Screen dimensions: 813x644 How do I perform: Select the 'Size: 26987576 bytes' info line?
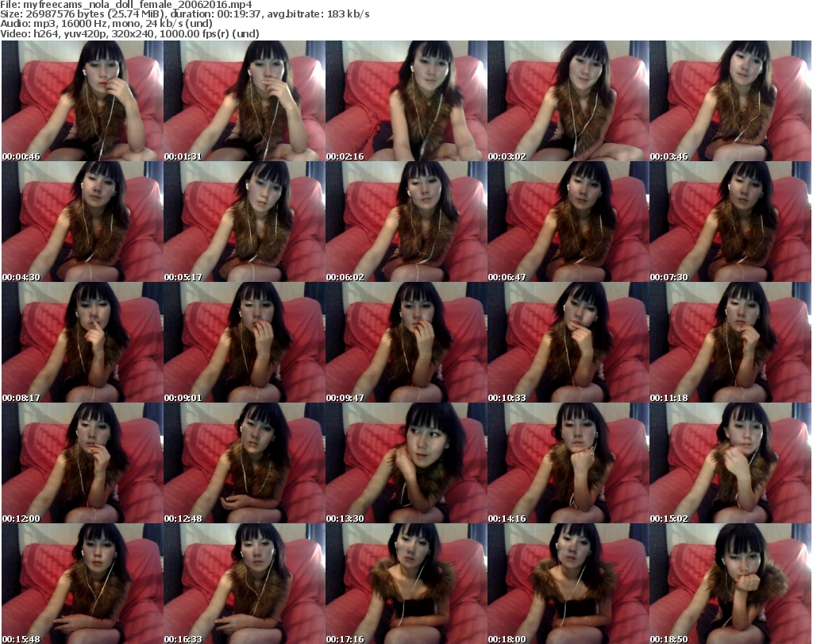pos(184,14)
